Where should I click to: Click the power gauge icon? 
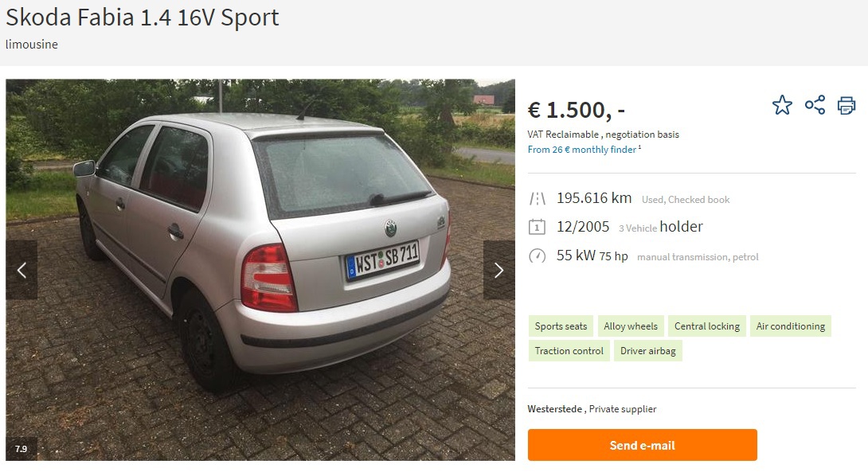click(537, 256)
